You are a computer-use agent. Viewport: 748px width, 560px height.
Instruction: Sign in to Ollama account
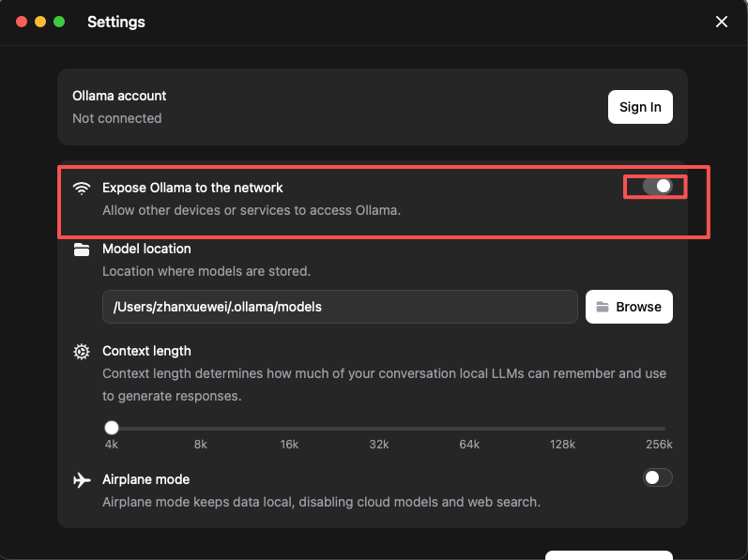click(640, 107)
